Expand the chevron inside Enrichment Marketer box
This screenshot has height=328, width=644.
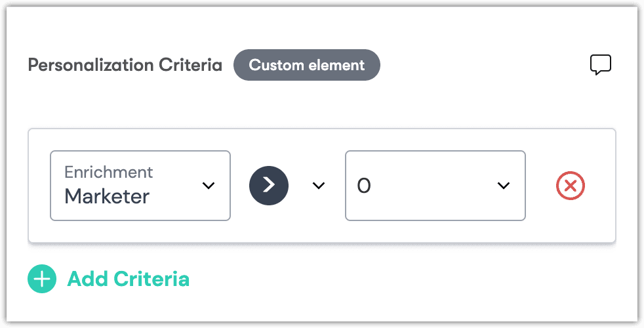click(x=209, y=186)
